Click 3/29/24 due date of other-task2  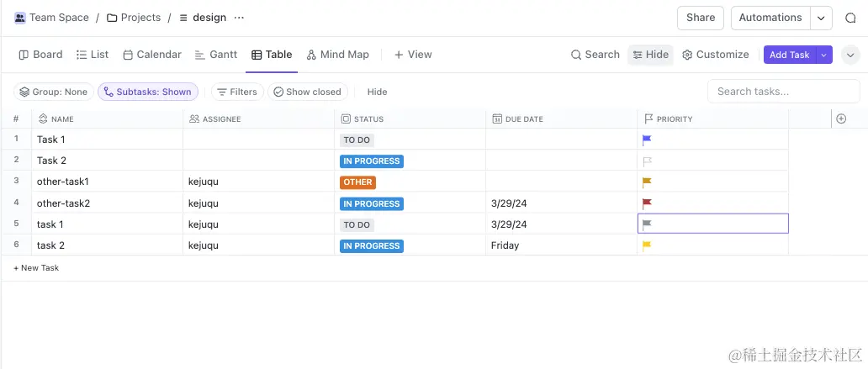tap(509, 203)
